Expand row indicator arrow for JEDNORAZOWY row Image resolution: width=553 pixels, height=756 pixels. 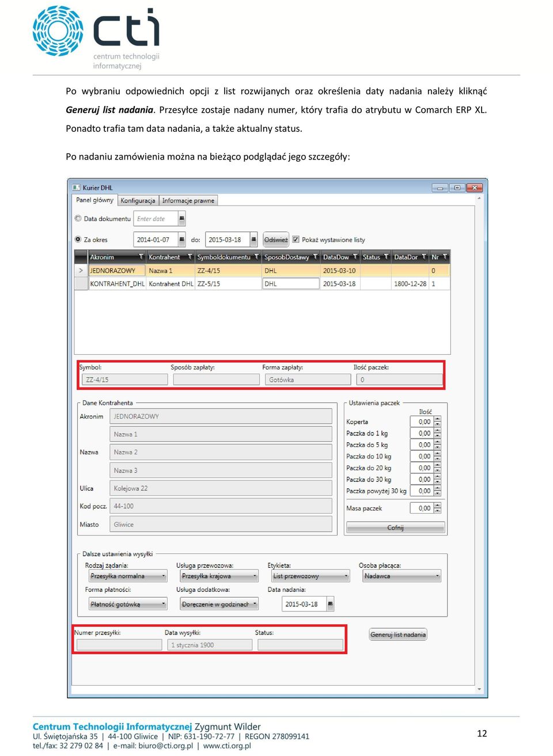point(81,271)
